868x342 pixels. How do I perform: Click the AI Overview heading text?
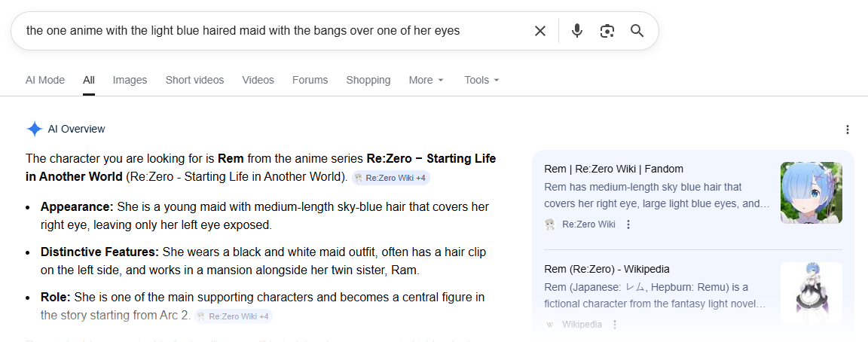point(76,129)
